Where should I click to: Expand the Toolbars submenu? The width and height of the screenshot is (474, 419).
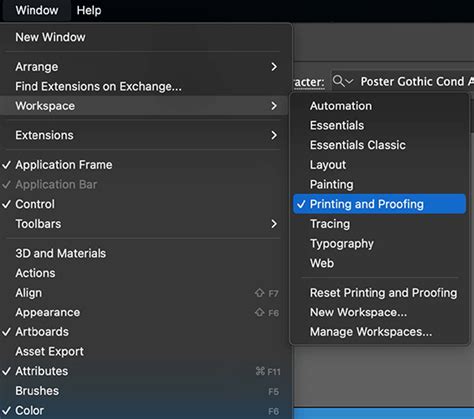[145, 224]
